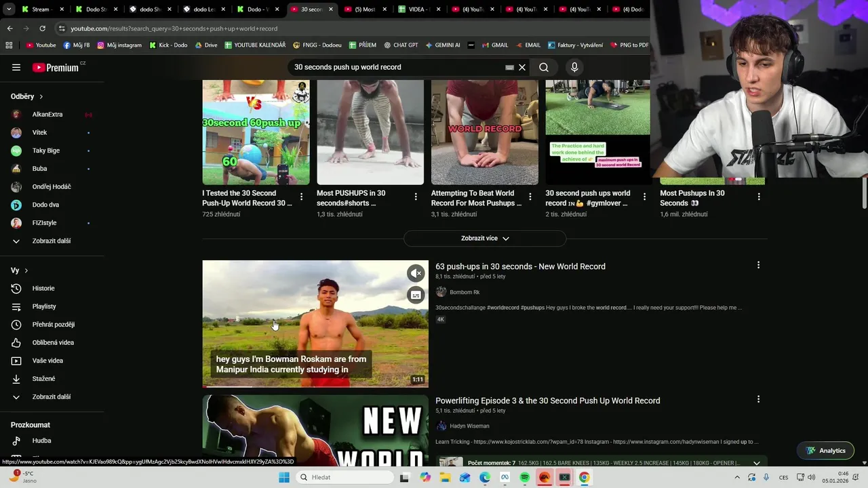Open the Ondřej Hodáč subscription channel
Image resolution: width=868 pixels, height=488 pixels.
click(52, 186)
